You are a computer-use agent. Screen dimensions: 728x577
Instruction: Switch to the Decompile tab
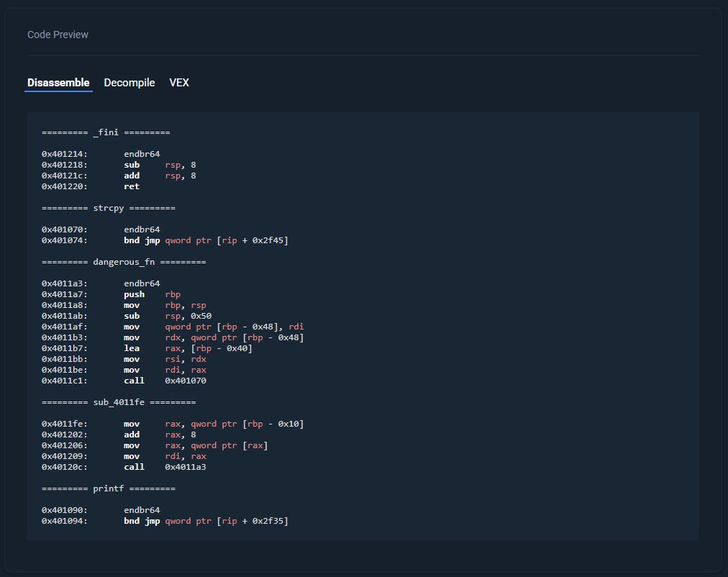tap(129, 82)
